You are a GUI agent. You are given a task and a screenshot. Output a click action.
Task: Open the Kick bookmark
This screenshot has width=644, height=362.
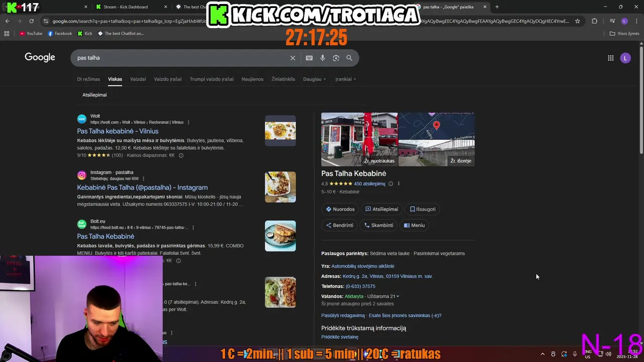(x=85, y=34)
